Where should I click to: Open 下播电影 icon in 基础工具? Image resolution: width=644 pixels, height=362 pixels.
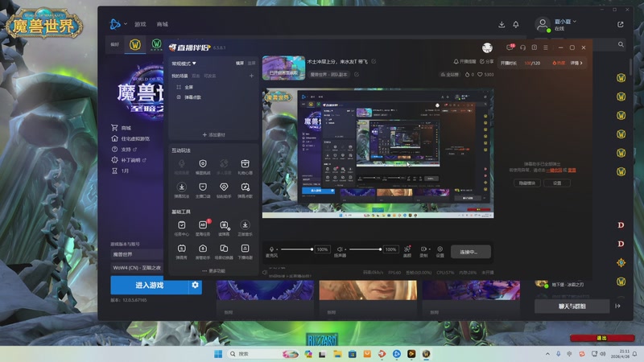pos(245,249)
